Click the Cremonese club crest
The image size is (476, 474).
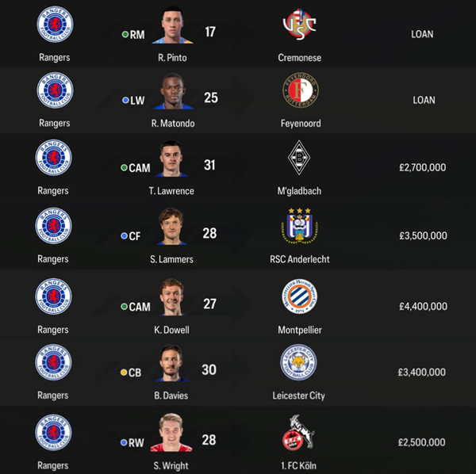(299, 26)
